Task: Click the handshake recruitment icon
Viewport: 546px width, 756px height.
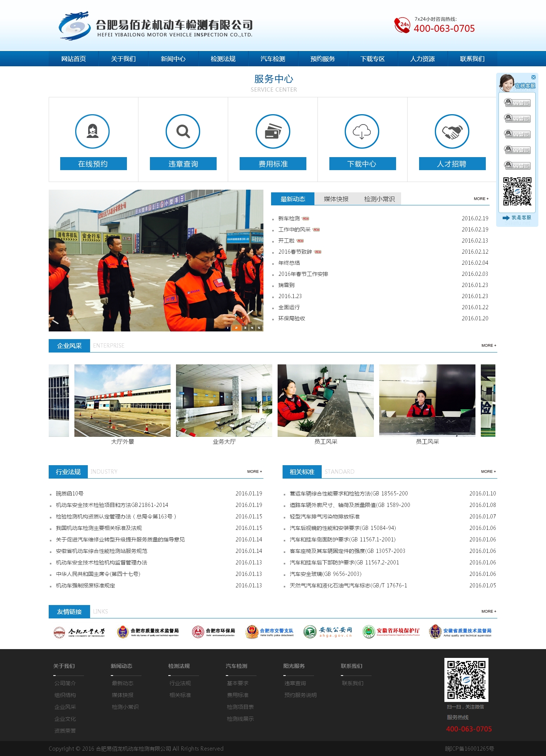Action: point(452,131)
